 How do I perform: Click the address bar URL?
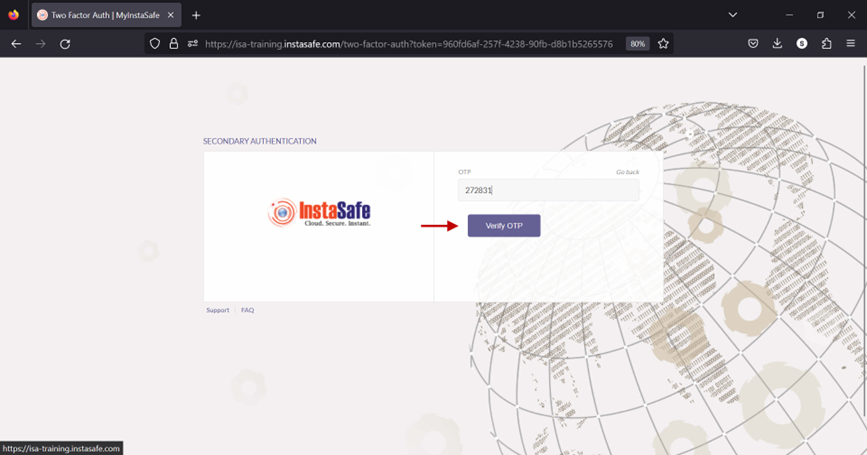click(x=409, y=44)
